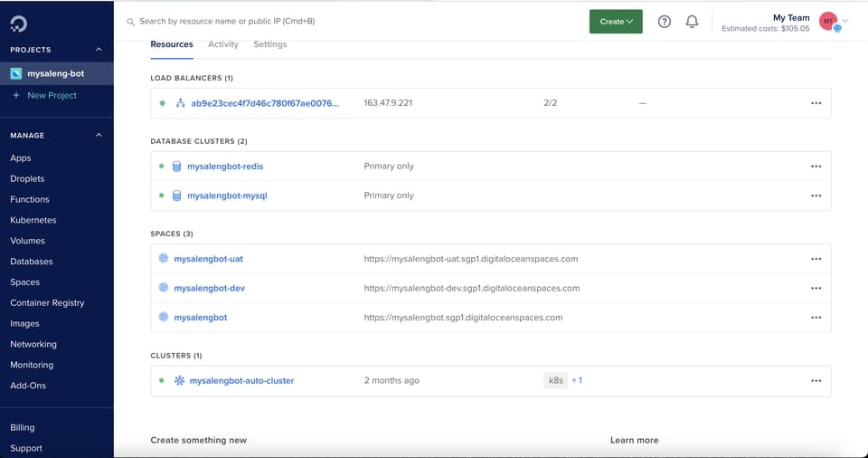This screenshot has width=868, height=458.
Task: Click the 2 months ago timestamp
Action: coord(392,380)
